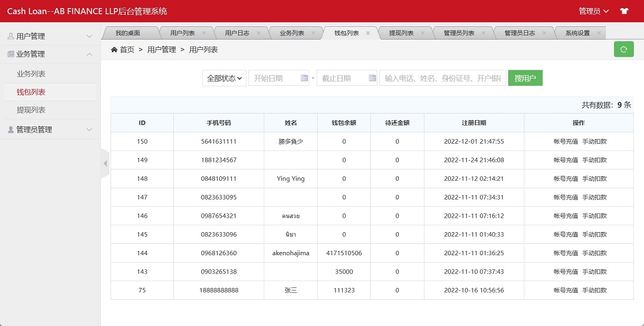644x326 pixels.
Task: Switch to the 提现列表 tab
Action: click(x=401, y=33)
